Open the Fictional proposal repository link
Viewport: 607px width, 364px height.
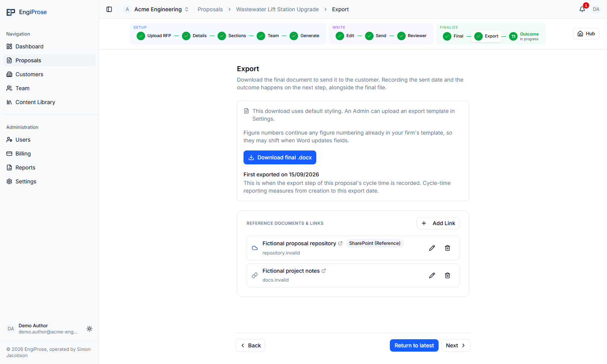(299, 243)
